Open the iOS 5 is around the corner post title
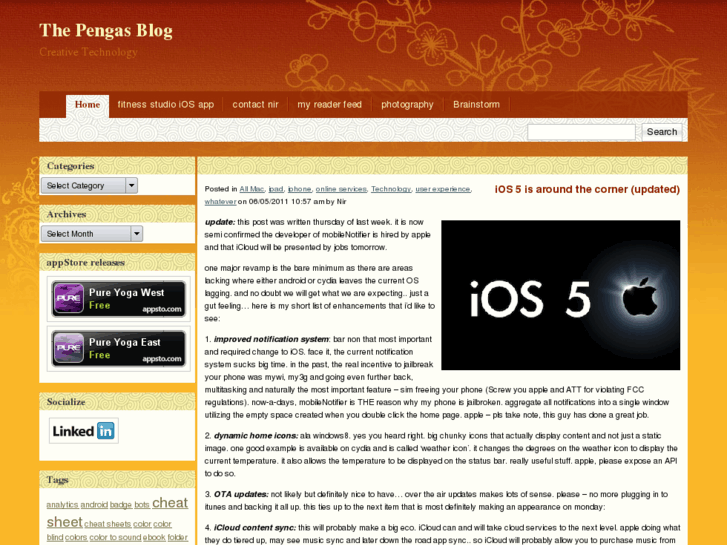Screen dimensions: 727x545 click(587, 189)
